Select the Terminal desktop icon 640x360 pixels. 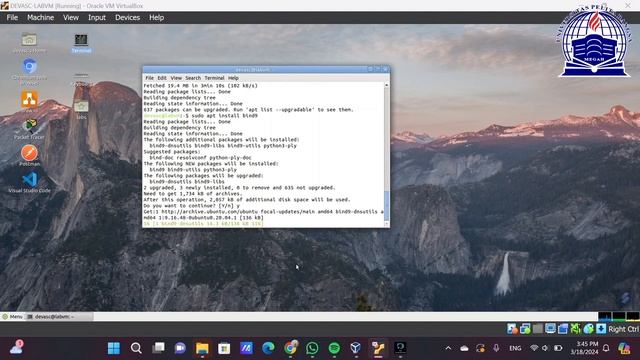(81, 43)
